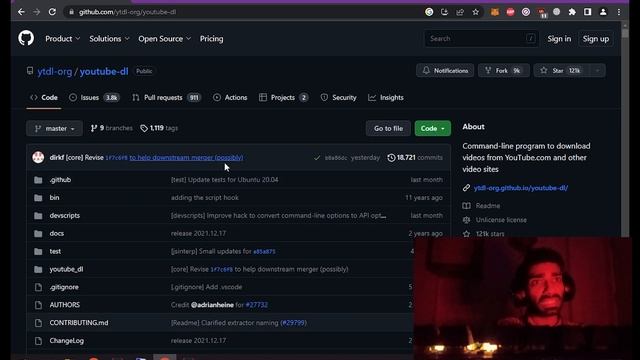Open the Unlicense license link
Viewport: 640px width, 360px height.
click(501, 220)
